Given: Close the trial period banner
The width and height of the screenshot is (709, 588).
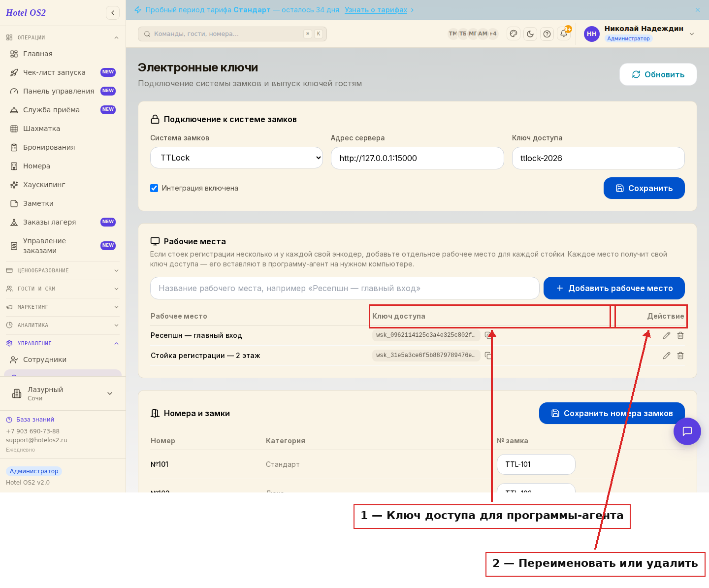Looking at the screenshot, I should tap(698, 10).
